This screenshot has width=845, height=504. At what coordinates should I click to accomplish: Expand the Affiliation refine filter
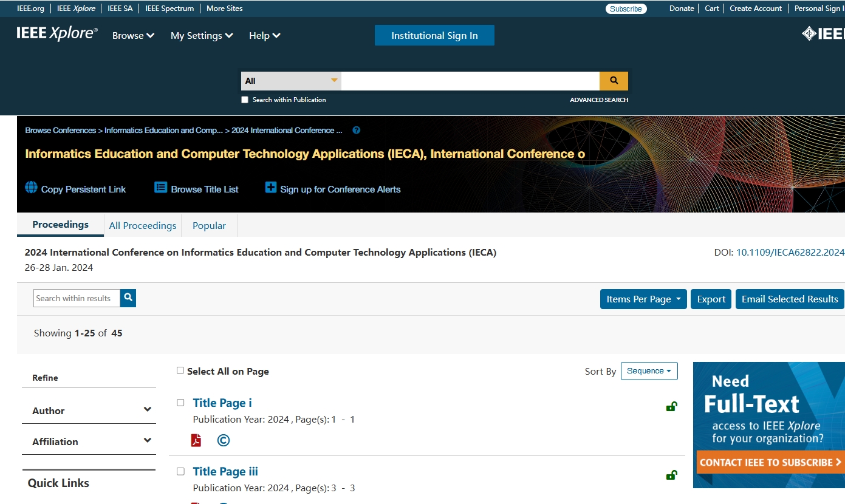pyautogui.click(x=89, y=441)
